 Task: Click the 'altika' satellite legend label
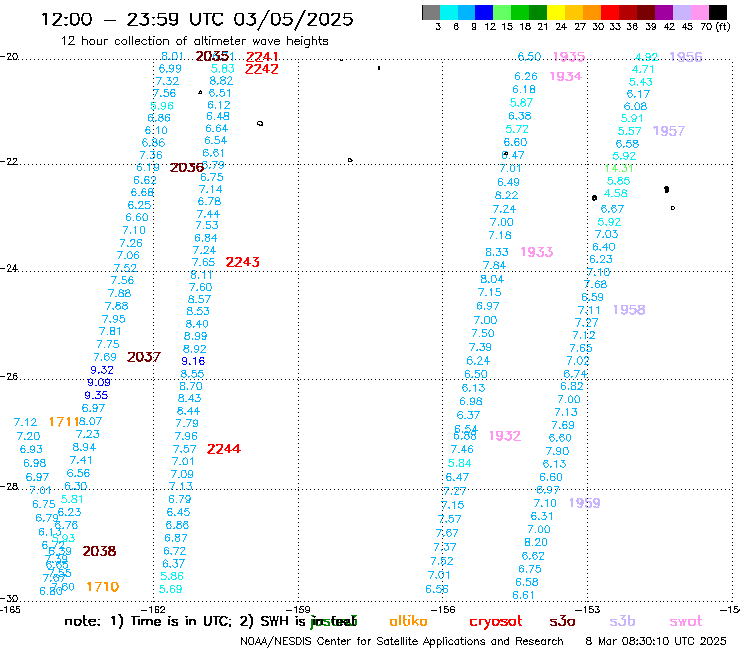point(408,621)
